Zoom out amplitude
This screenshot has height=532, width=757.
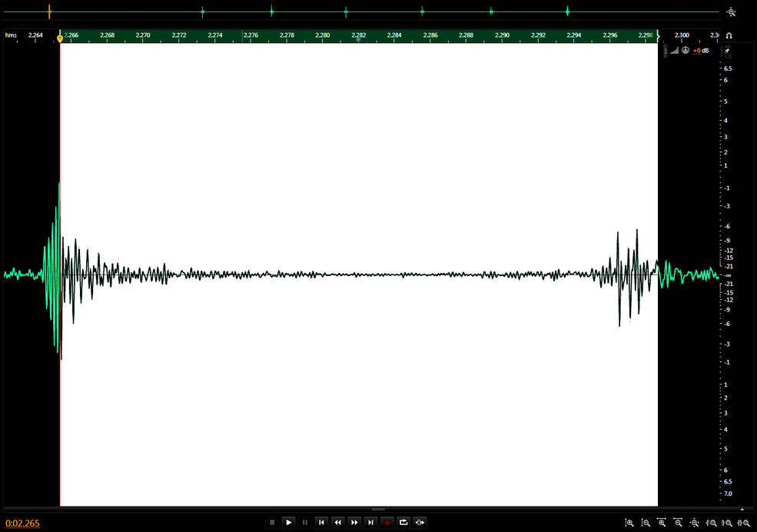tap(646, 523)
